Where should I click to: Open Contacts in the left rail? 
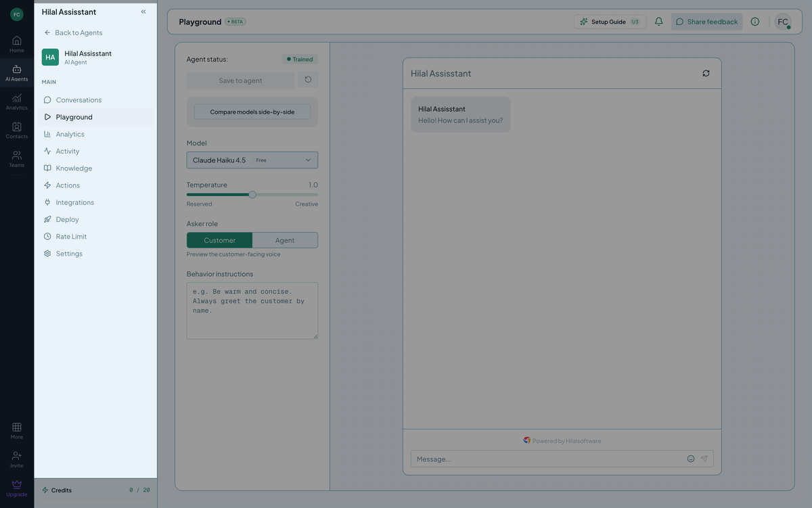tap(17, 131)
